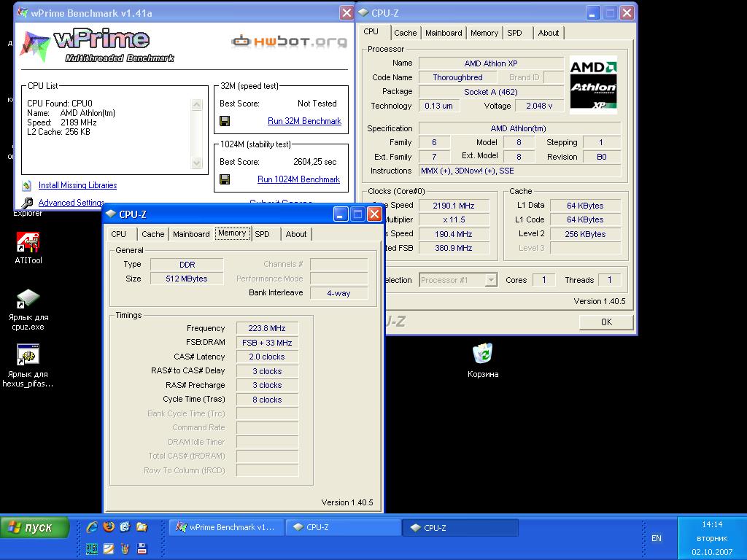Click the Core Speed value 2190.1 MHz

[x=454, y=205]
